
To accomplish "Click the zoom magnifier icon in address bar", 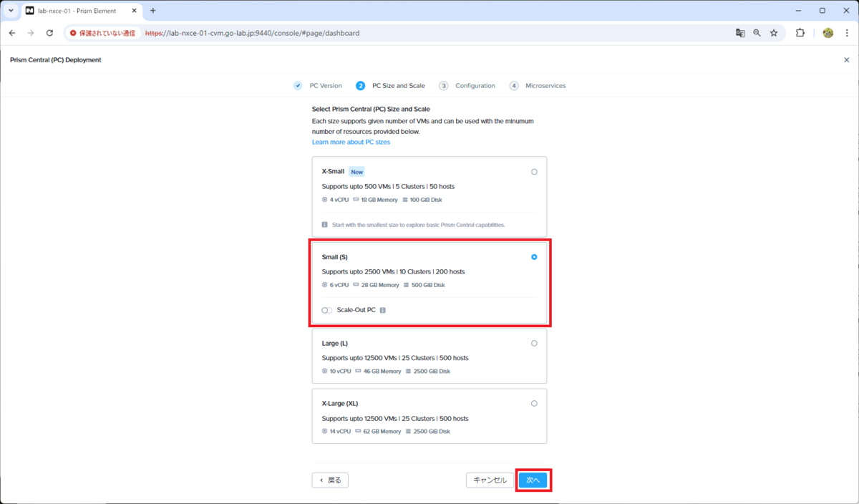I will click(757, 33).
